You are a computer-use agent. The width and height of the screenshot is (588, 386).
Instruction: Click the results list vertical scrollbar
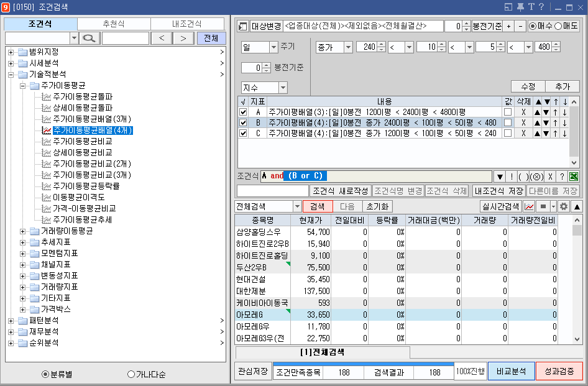point(577,280)
